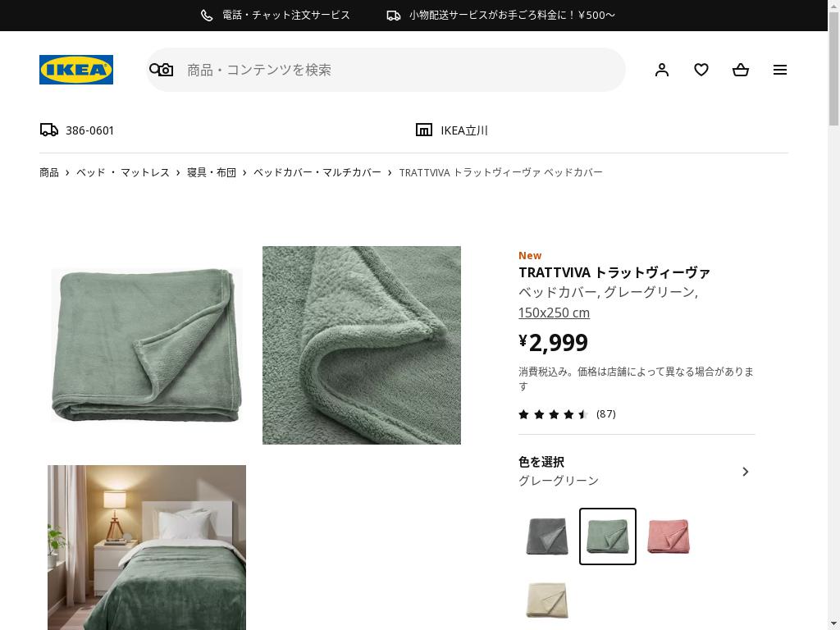Screen dimensions: 840x630
Task: Open folded green blanket product image
Action: 147,345
